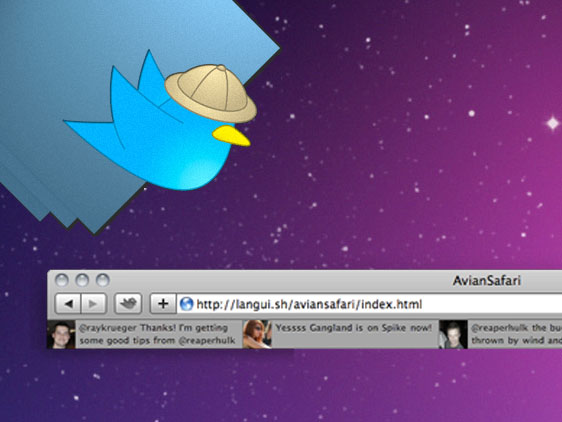Select the 'Yessss Gangland is on Spike now!' tweet
The image size is (562, 422).
[x=353, y=328]
